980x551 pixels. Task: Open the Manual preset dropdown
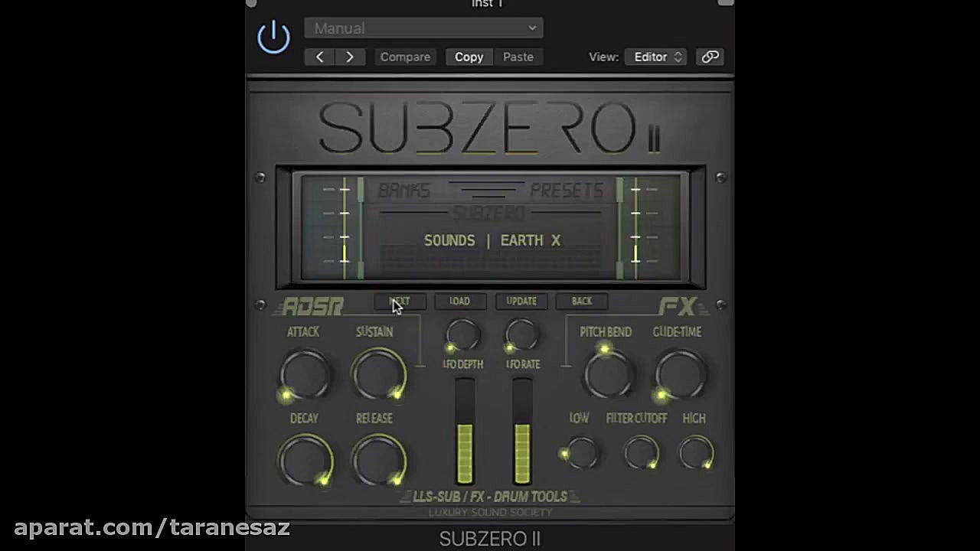point(423,28)
